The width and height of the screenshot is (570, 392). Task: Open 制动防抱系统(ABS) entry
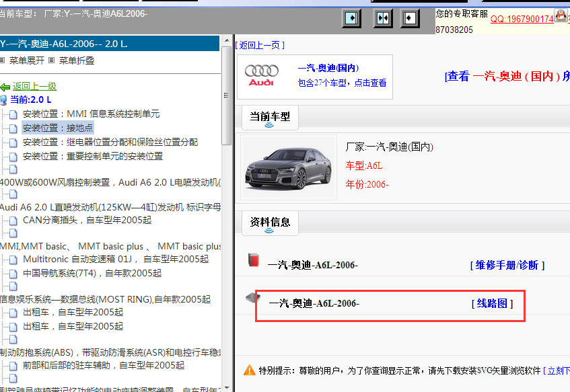coord(110,352)
